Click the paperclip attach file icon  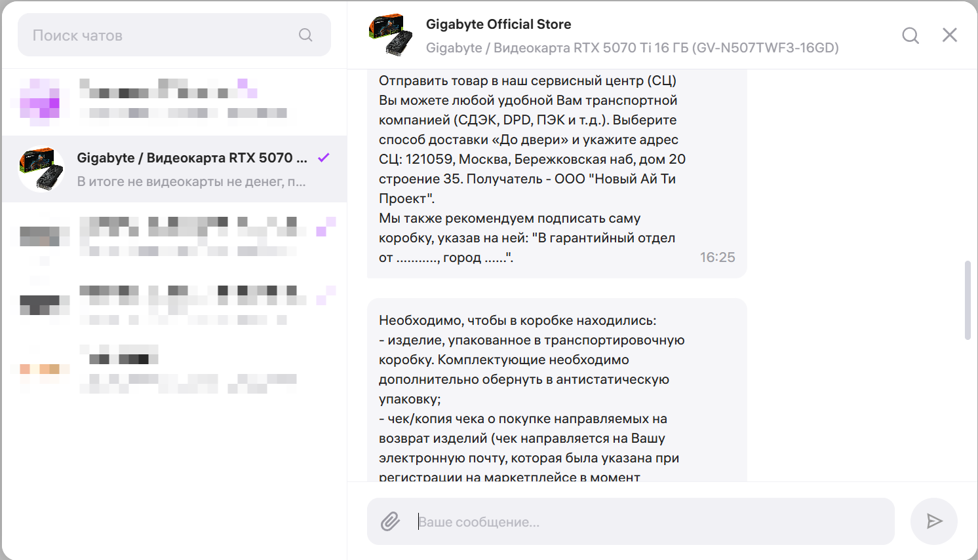coord(391,521)
